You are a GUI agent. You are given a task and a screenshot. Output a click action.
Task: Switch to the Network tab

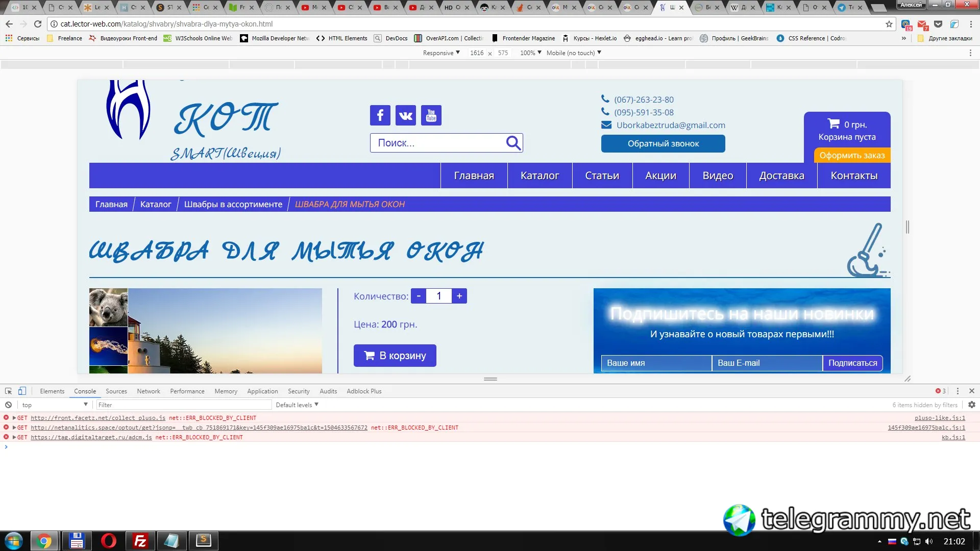pyautogui.click(x=148, y=391)
